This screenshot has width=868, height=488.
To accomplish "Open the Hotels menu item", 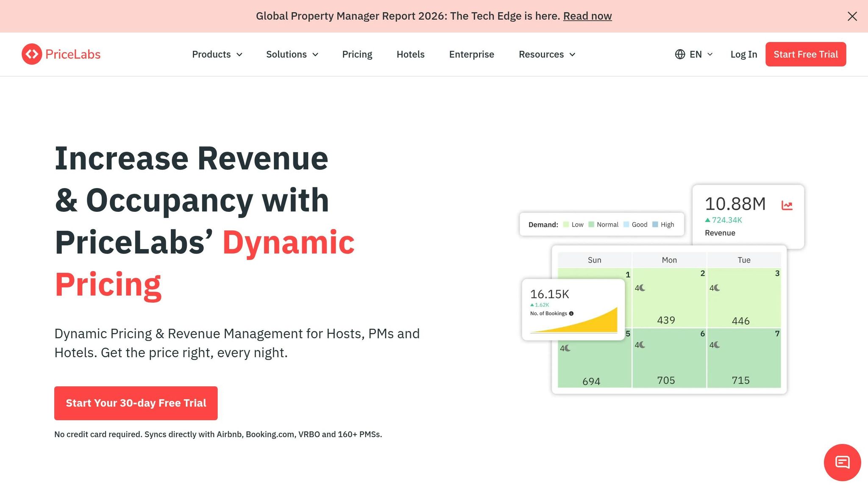I will [x=410, y=54].
